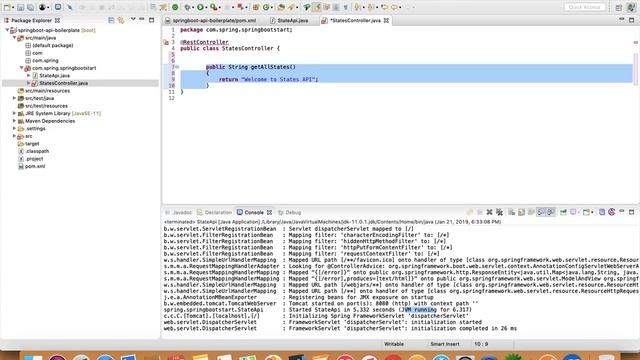
Task: Click the Debug bug icon in the toolbar
Action: pos(187,7)
